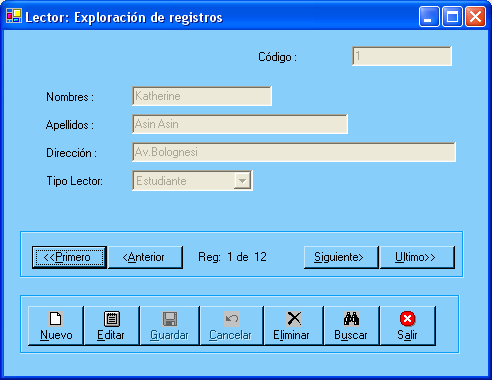492x380 pixels.
Task: Click the 'Apellidos :' label
Action: click(70, 125)
